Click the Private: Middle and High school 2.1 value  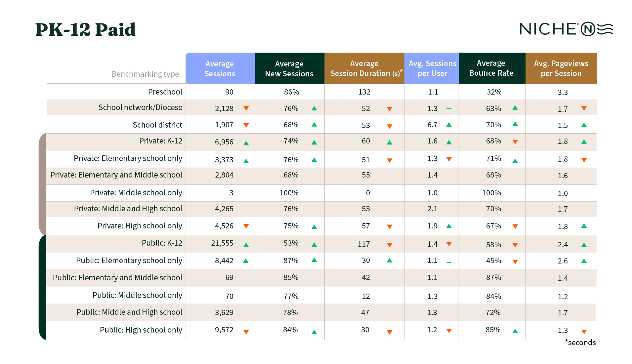coord(432,209)
